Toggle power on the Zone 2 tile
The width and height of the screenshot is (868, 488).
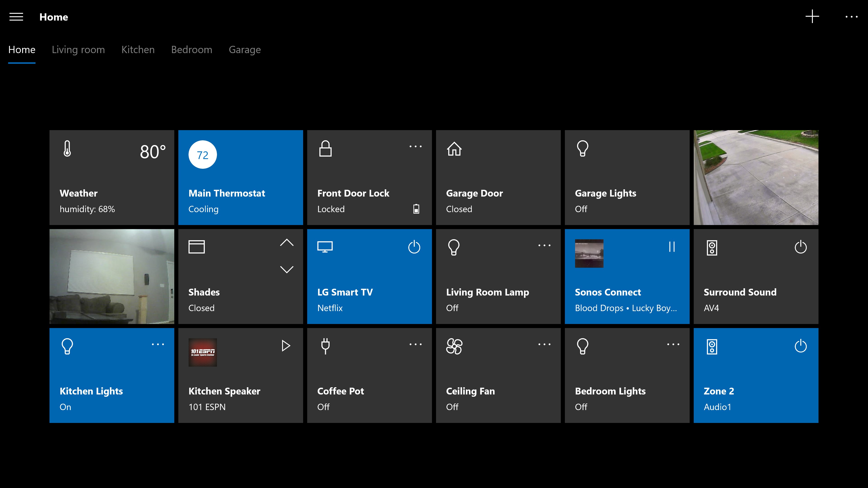[x=801, y=345]
